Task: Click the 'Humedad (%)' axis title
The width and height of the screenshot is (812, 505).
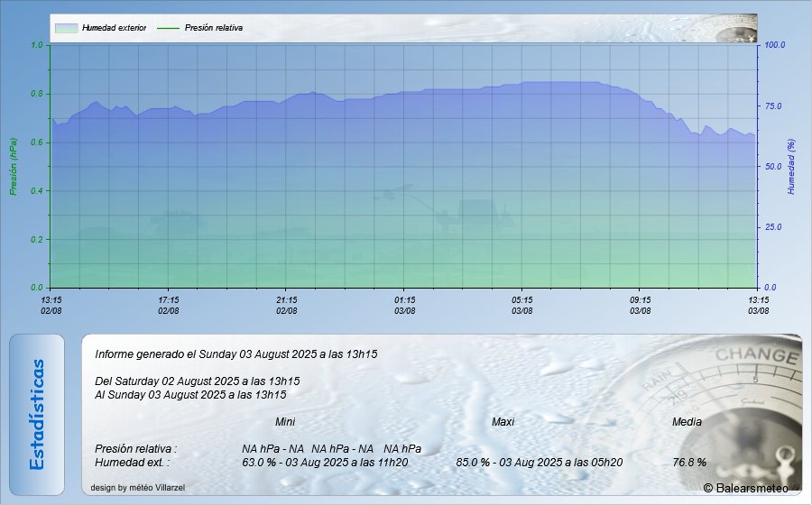Action: coord(790,167)
